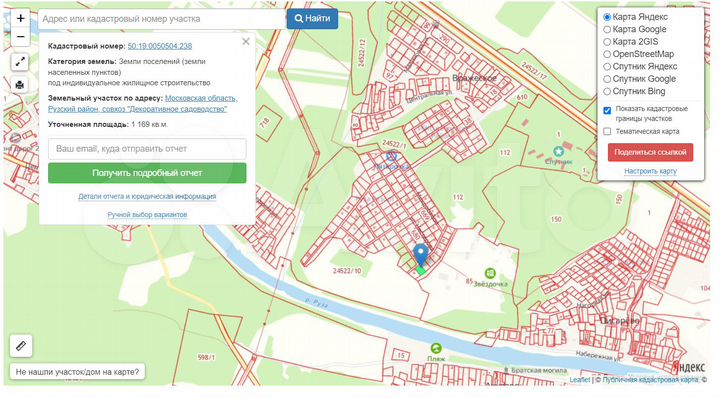Click the р. Руза river label
Screen dimensions: 720x398
(316, 303)
